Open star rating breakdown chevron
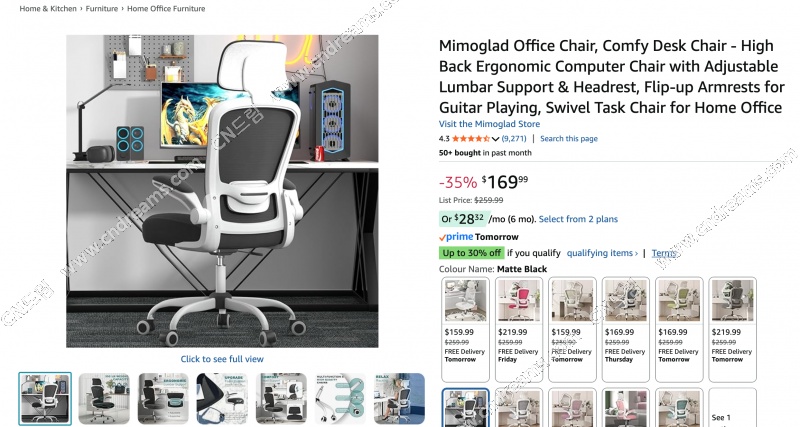The image size is (800, 427). click(495, 139)
